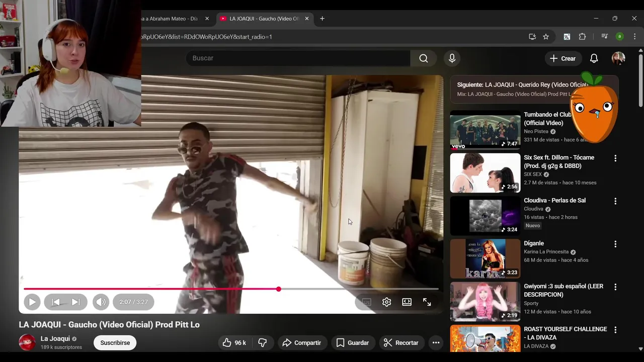Screen dimensions: 644x362
Task: Open Six Sex Tócame video thumbnail
Action: (485, 173)
